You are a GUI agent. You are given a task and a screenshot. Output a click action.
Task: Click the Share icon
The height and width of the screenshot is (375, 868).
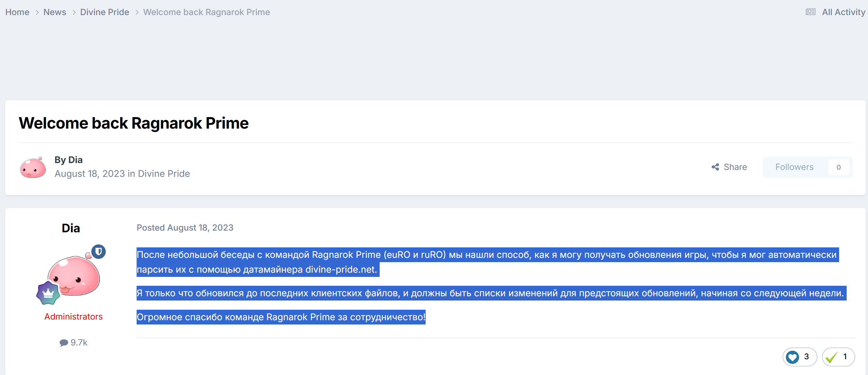[715, 167]
